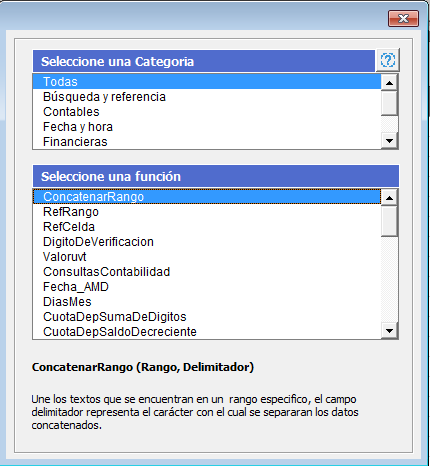Open the help question mark icon
This screenshot has width=430, height=466.
point(388,60)
